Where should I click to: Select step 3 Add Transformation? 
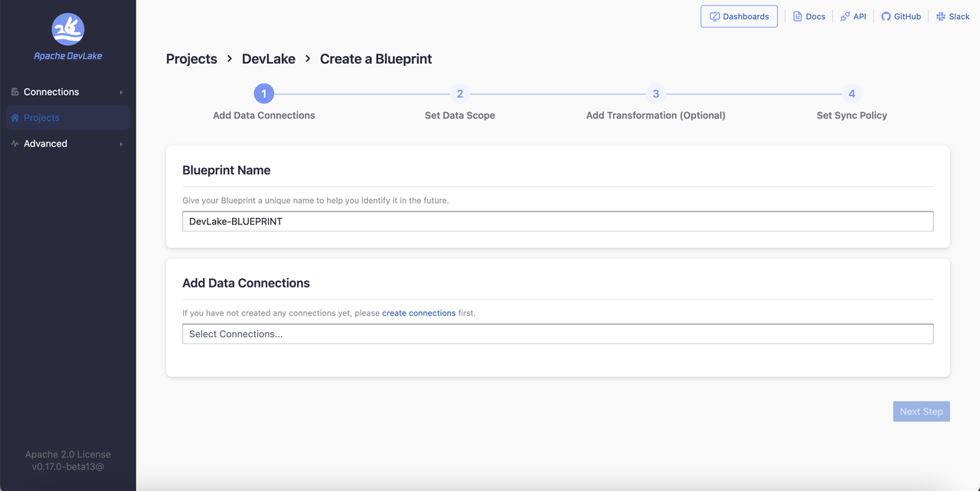[655, 94]
